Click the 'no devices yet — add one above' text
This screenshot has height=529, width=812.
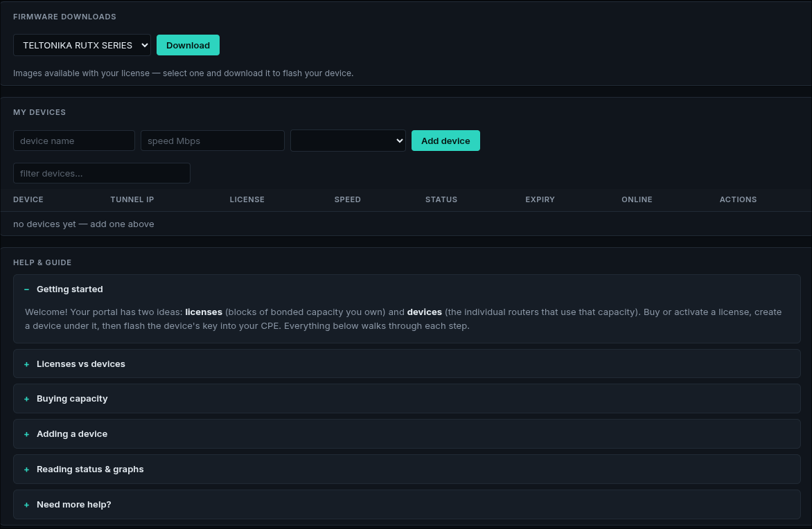point(83,224)
